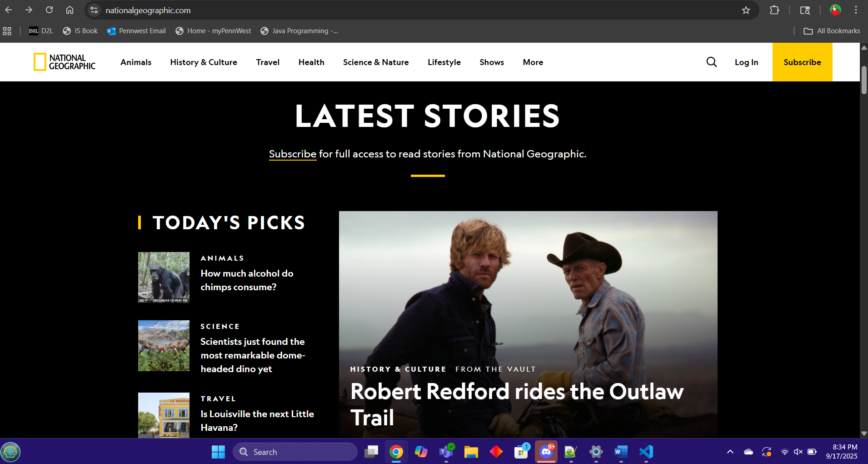The image size is (868, 464).
Task: Reload the page
Action: (49, 10)
